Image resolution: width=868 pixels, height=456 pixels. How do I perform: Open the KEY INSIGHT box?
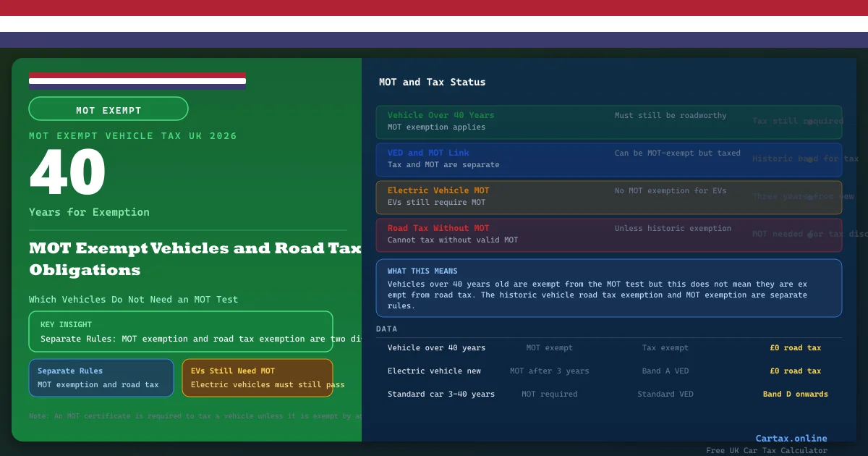(x=181, y=332)
